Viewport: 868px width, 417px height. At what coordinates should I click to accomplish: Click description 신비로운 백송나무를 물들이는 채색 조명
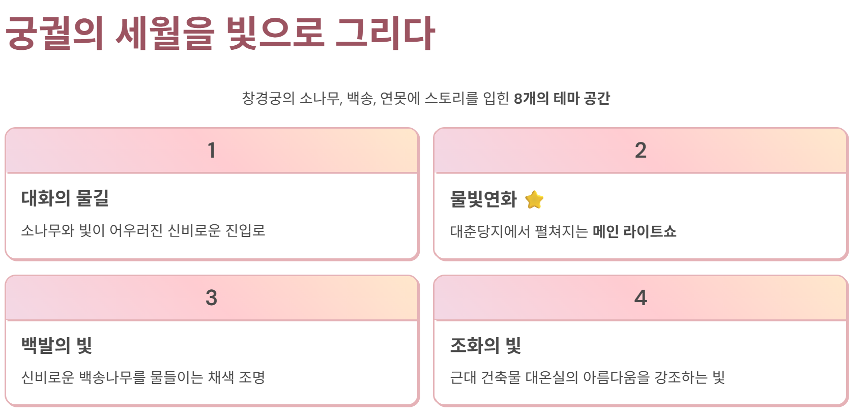143,377
